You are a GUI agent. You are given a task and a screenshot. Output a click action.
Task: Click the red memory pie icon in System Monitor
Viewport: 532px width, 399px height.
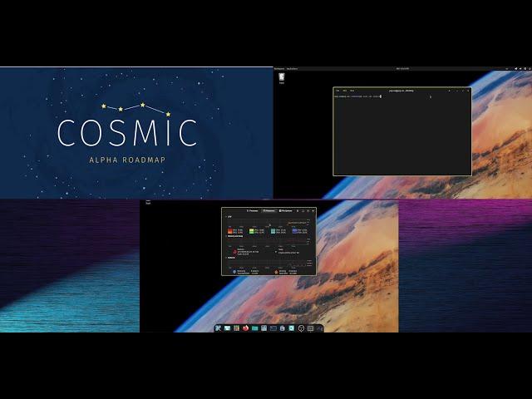coord(234,252)
